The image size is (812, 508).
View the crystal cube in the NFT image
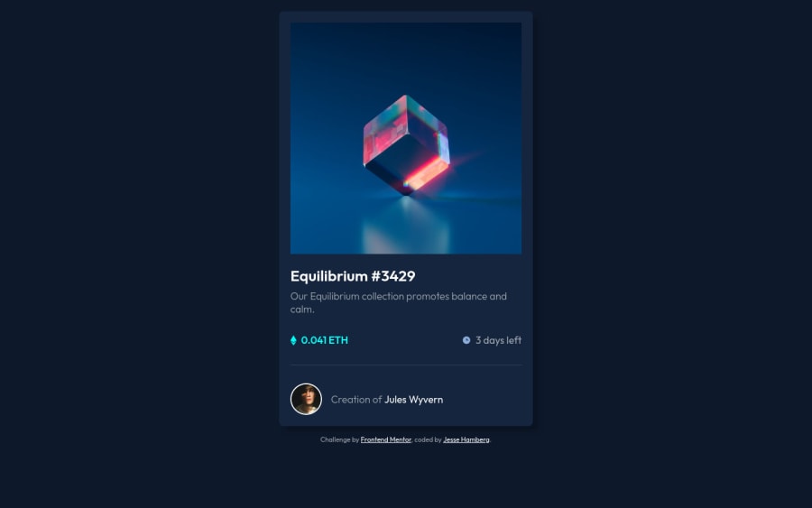point(407,145)
